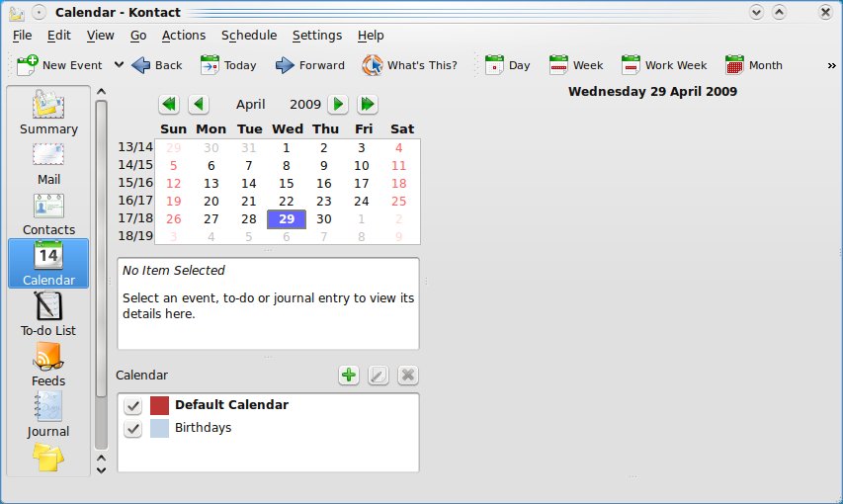The width and height of the screenshot is (843, 504).
Task: Click the Default Calendar red color swatch
Action: click(x=159, y=405)
